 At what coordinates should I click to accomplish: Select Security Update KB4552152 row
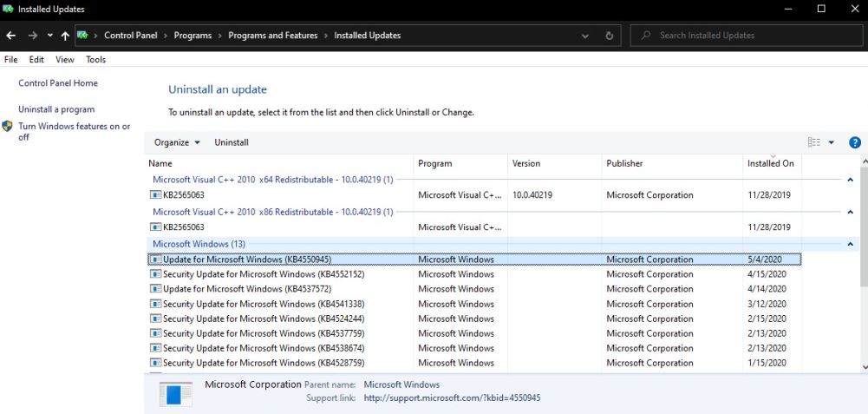click(474, 274)
